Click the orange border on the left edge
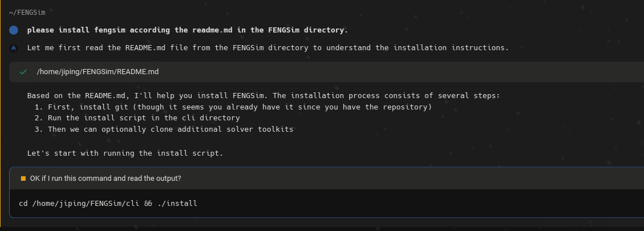644x231 pixels. pyautogui.click(x=1, y=114)
